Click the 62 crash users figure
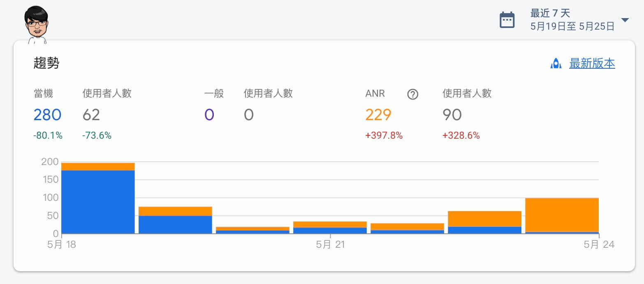 coord(91,115)
